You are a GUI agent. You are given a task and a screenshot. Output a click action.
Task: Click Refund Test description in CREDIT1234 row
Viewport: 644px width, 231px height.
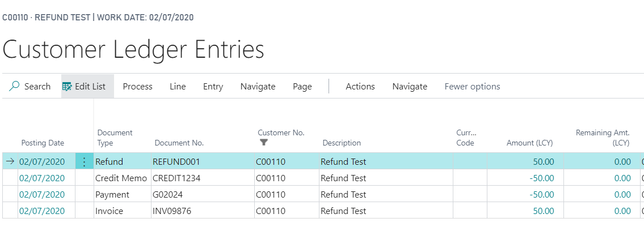coord(343,178)
